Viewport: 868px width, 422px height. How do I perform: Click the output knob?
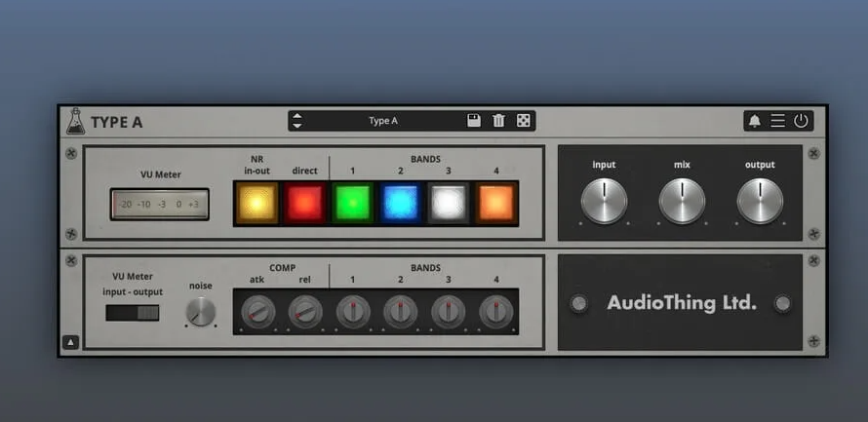(760, 201)
